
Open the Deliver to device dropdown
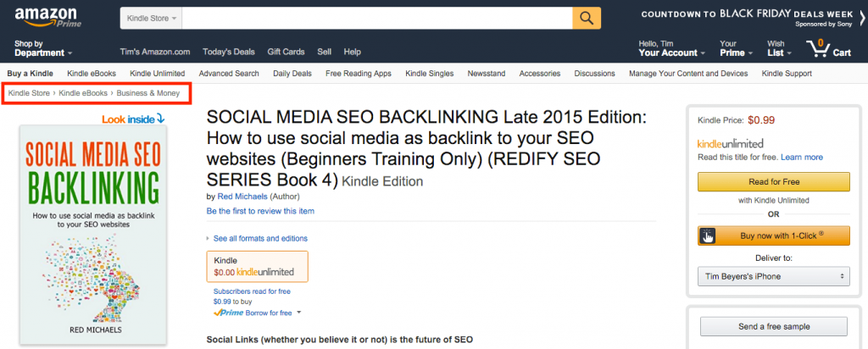773,276
